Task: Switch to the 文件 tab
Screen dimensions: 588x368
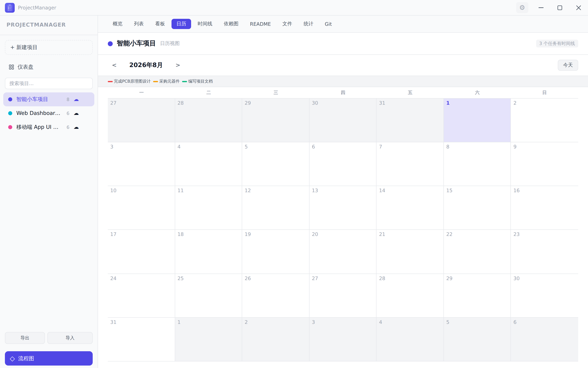Action: click(287, 24)
